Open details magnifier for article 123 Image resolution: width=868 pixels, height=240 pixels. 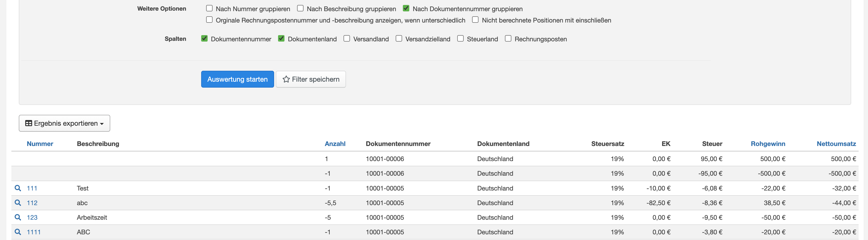18,217
